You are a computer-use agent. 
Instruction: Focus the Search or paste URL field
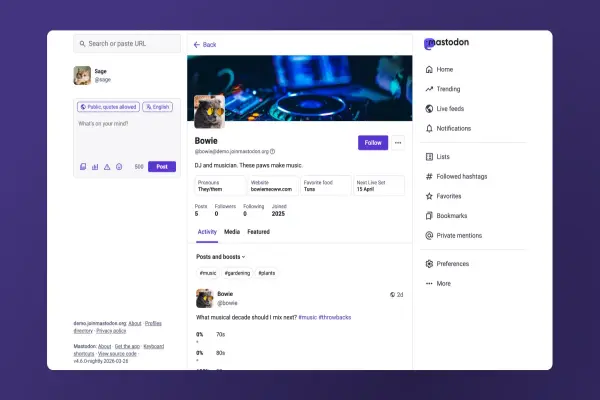pos(127,44)
